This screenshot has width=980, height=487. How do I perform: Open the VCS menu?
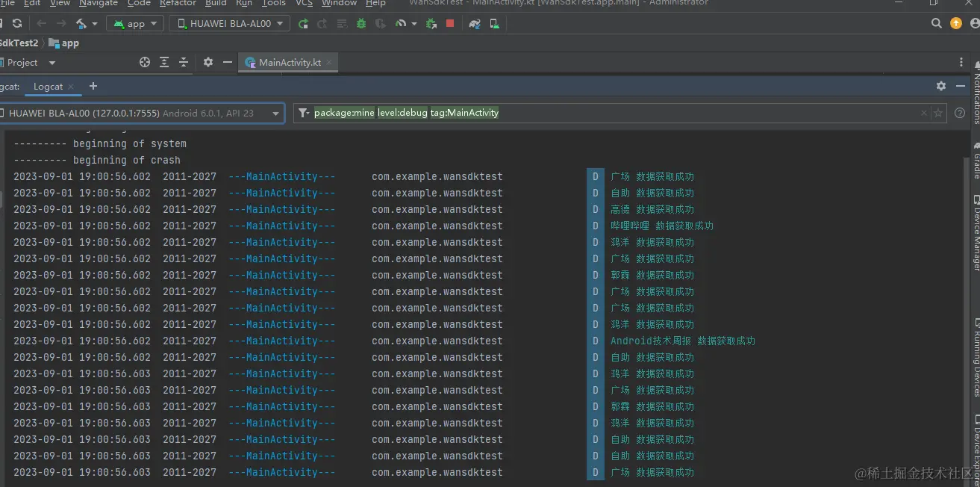tap(305, 3)
